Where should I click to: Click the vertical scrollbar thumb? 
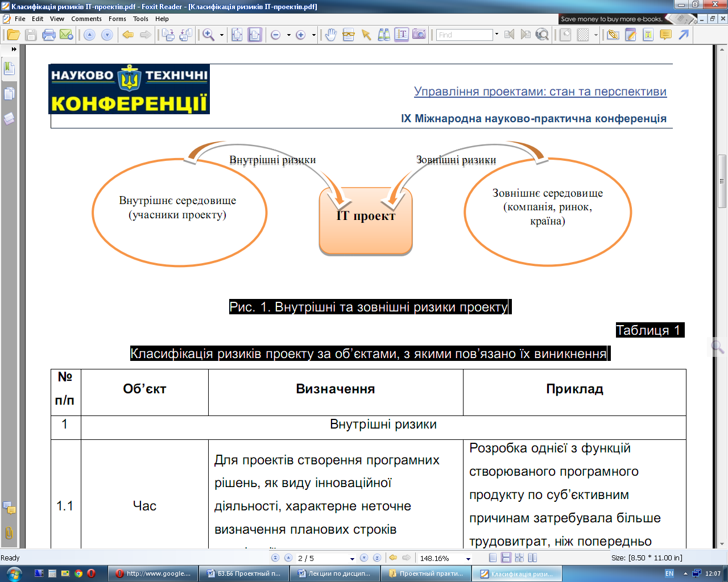(x=722, y=181)
